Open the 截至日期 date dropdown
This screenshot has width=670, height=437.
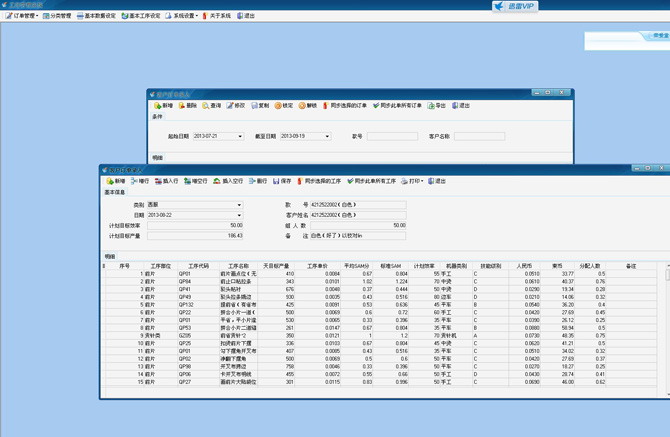click(326, 136)
